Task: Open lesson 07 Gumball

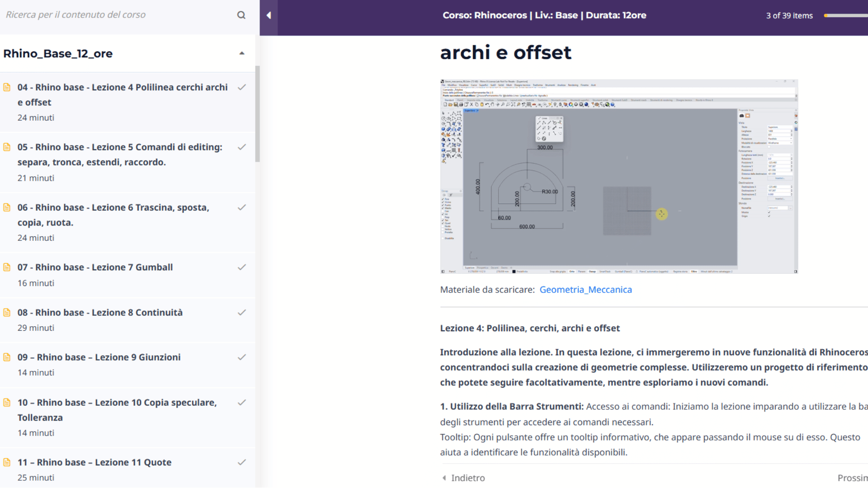Action: tap(95, 267)
